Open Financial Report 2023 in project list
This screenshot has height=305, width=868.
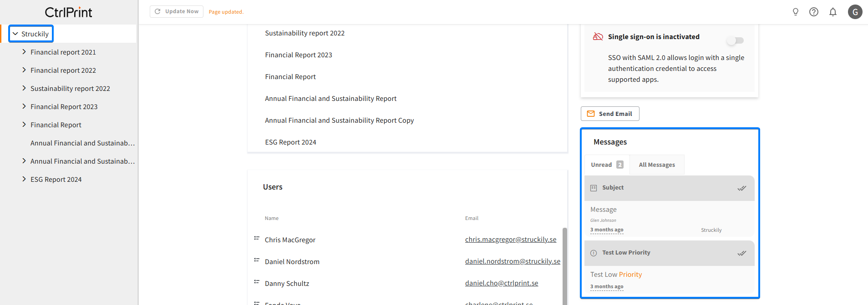299,55
